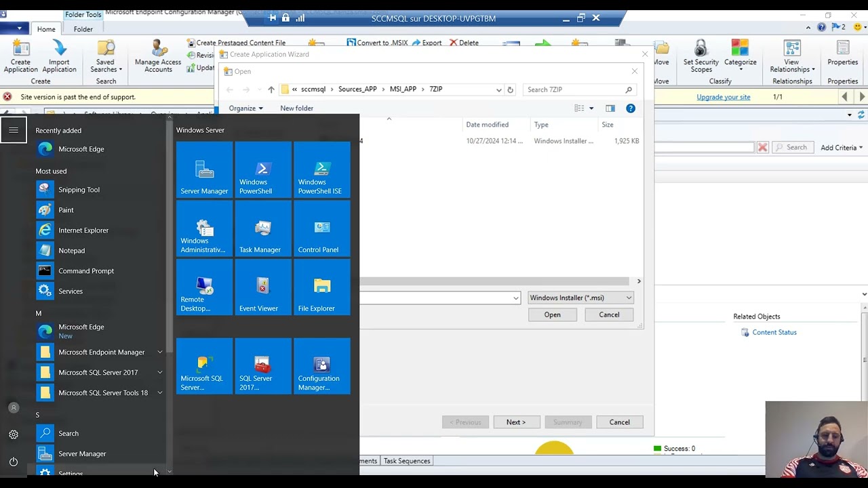Screen dimensions: 868x488
Task: Open the Remote Desktop tile
Action: pos(204,287)
